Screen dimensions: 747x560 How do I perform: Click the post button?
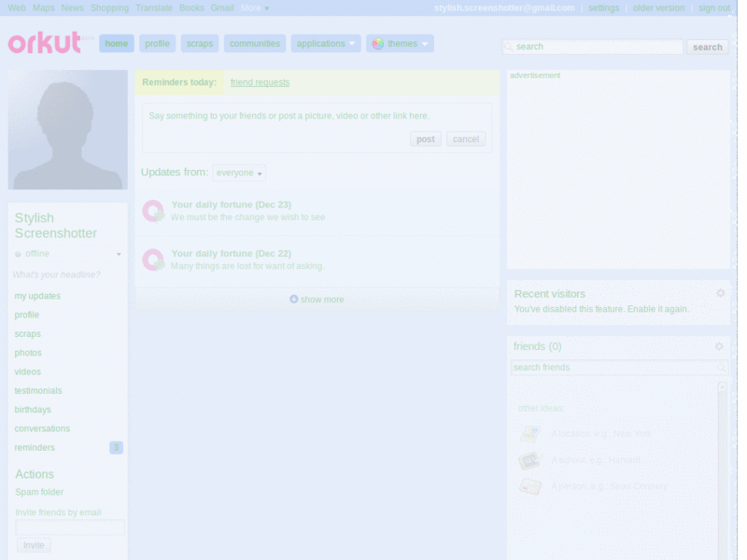pyautogui.click(x=426, y=139)
